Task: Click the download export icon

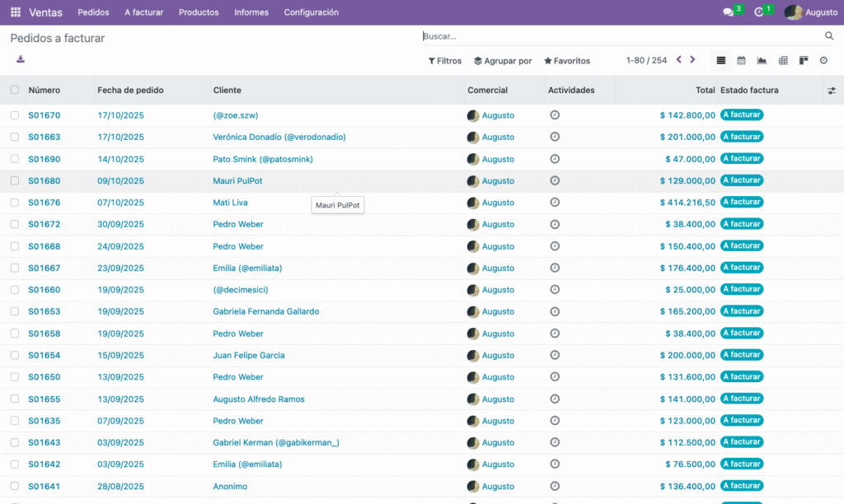Action: [21, 59]
